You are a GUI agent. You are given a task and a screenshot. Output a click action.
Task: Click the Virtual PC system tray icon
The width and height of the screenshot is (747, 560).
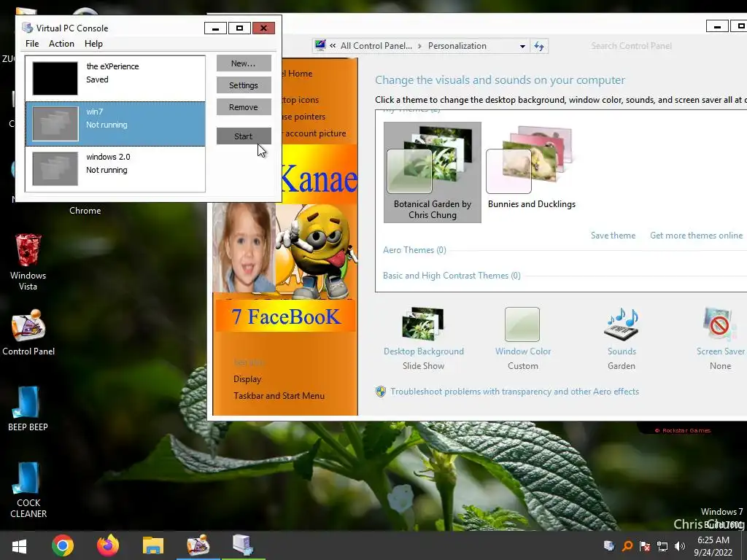[x=609, y=545]
